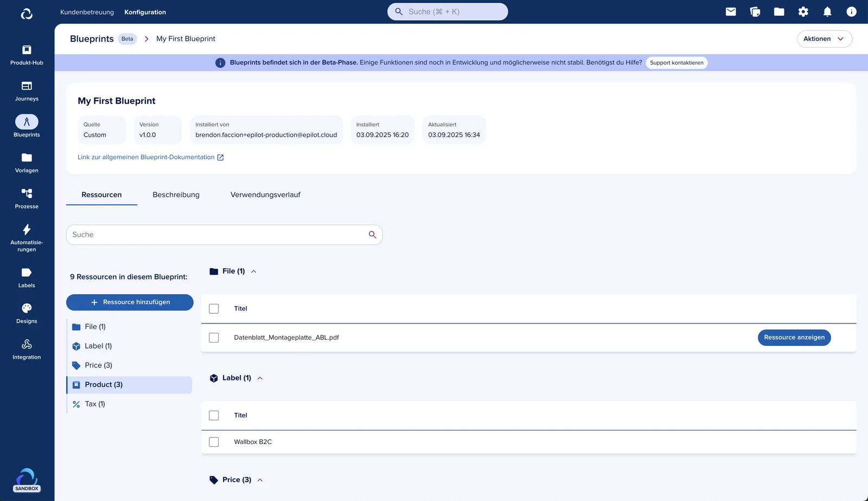Select File (1) in resource list

tap(130, 327)
